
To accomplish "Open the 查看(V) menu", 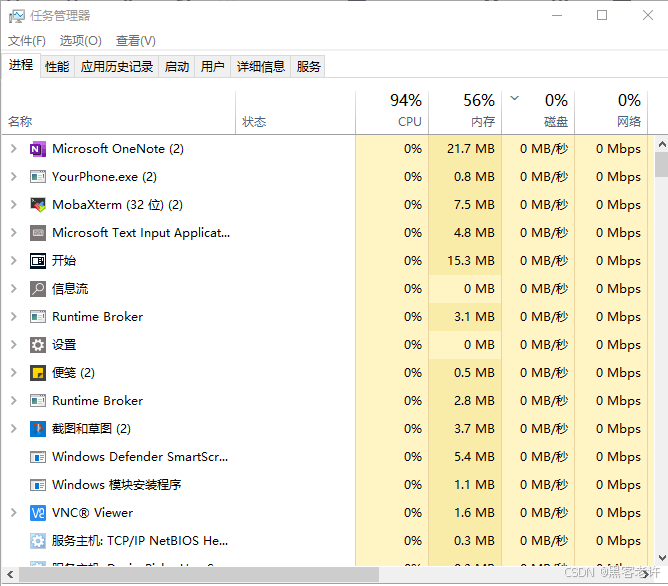I will (x=135, y=41).
